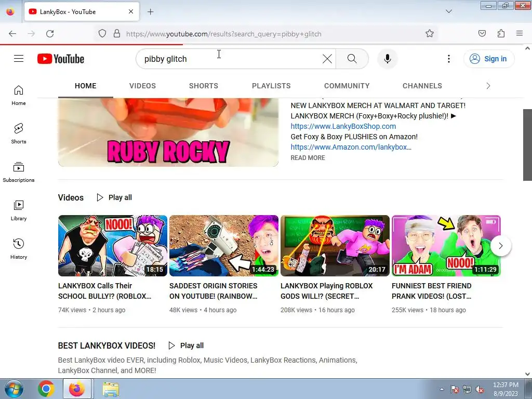Go back with the browser back arrow
This screenshot has height=399, width=532.
(12, 34)
